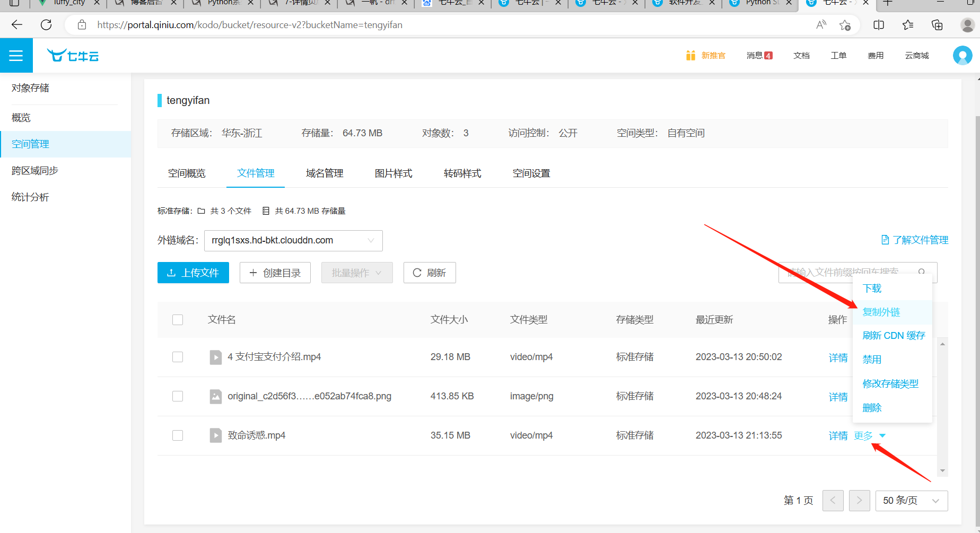Screen dimensions: 980x533
Task: Click the 上传文件 upload button
Action: click(x=193, y=273)
